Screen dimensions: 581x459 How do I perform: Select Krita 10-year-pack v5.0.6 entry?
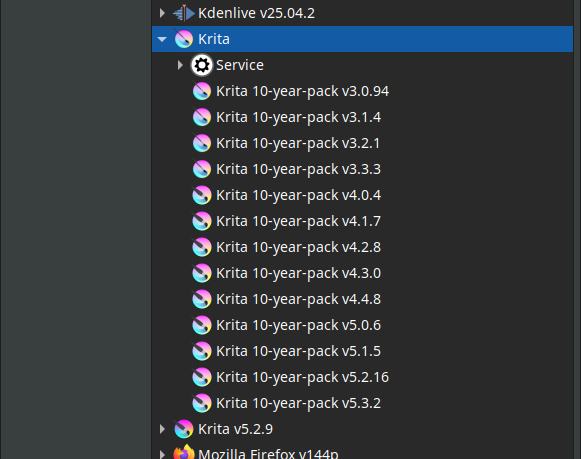[x=298, y=325]
